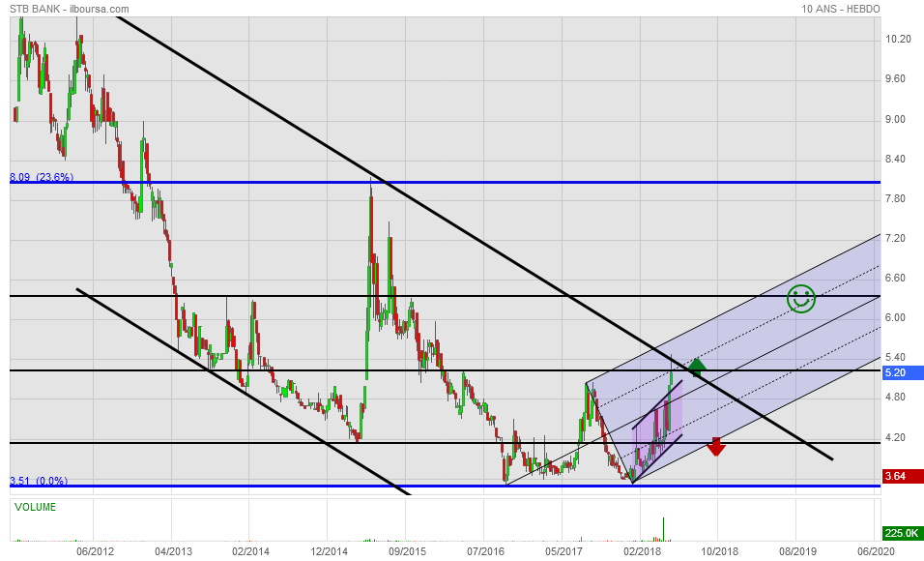Click the 10/2018 date axis label

point(719,551)
